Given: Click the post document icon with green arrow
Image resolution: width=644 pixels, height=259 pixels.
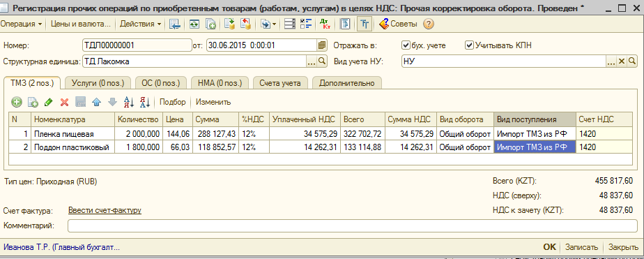Looking at the screenshot, I should [x=229, y=24].
